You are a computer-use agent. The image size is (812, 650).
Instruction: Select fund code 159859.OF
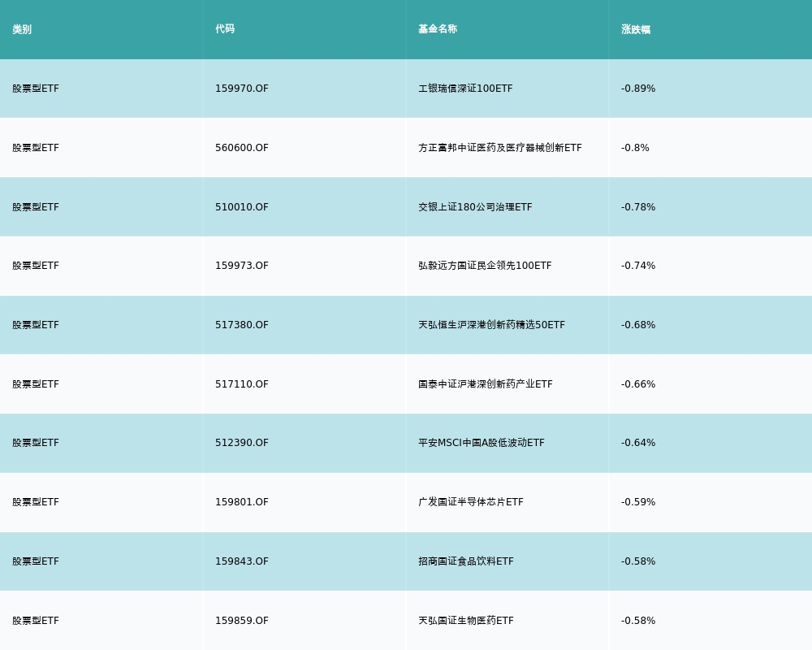(x=242, y=621)
